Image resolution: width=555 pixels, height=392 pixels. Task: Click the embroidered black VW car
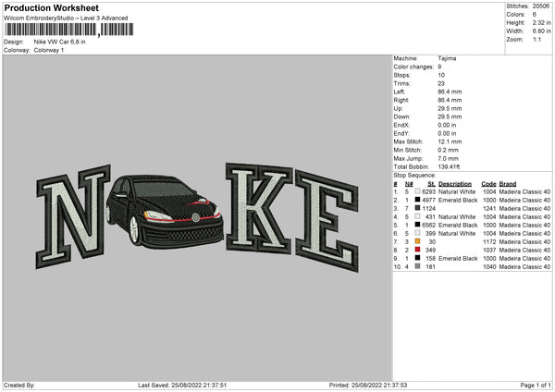point(165,212)
